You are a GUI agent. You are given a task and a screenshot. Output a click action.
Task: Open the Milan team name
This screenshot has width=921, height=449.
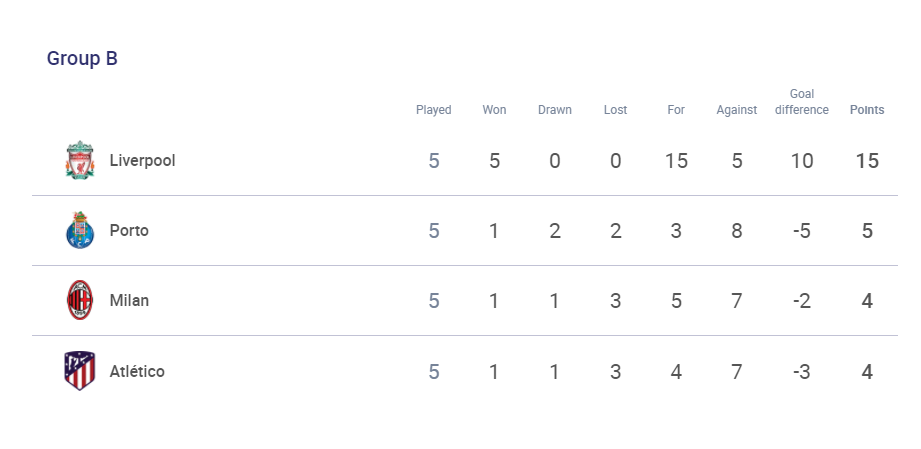129,300
